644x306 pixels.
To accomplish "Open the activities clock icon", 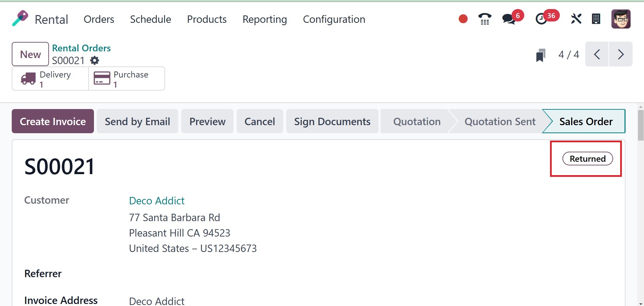I will 541,19.
